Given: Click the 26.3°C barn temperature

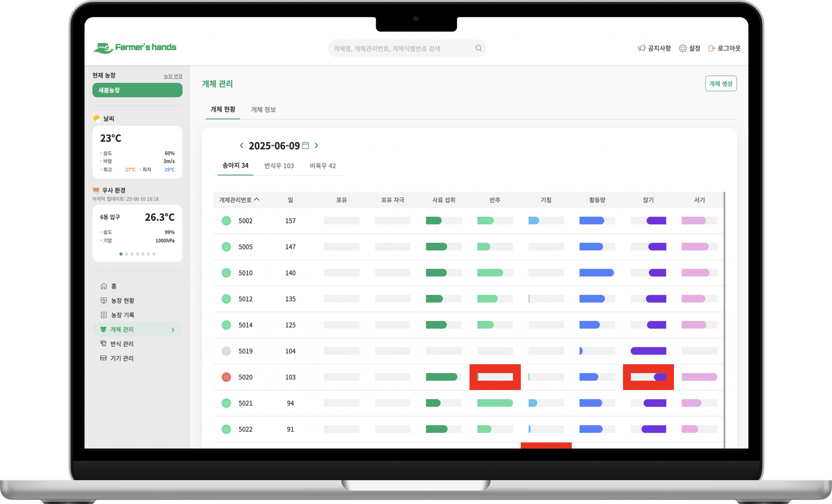Looking at the screenshot, I should [x=159, y=217].
